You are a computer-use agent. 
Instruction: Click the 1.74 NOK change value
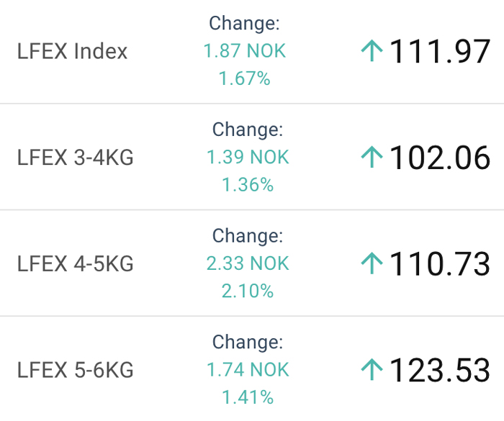point(248,370)
